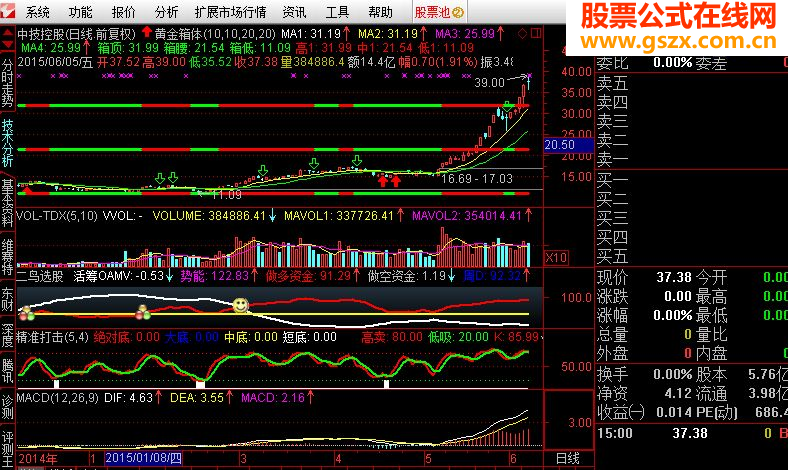This screenshot has height=470, width=788.
Task: Click the X10 volume scale label
Action: click(x=556, y=258)
